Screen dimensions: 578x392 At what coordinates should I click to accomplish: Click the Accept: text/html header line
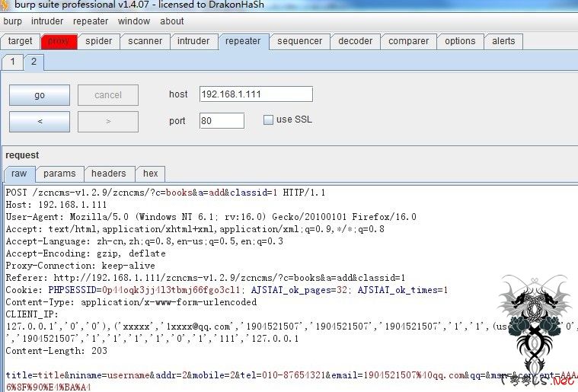[x=195, y=229]
